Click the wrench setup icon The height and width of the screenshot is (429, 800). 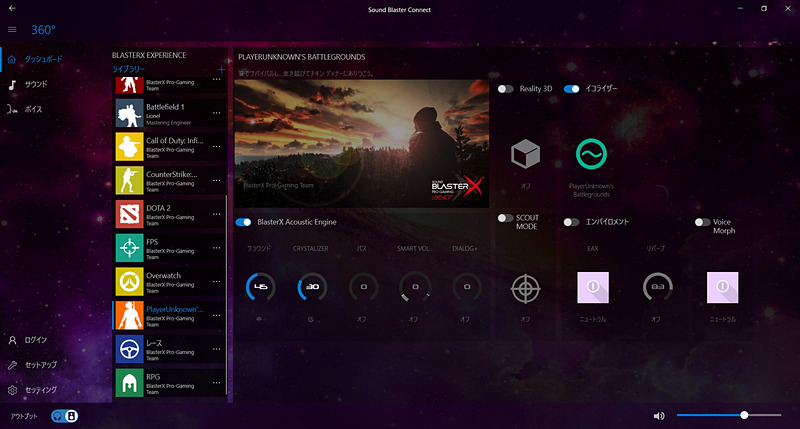tap(12, 365)
